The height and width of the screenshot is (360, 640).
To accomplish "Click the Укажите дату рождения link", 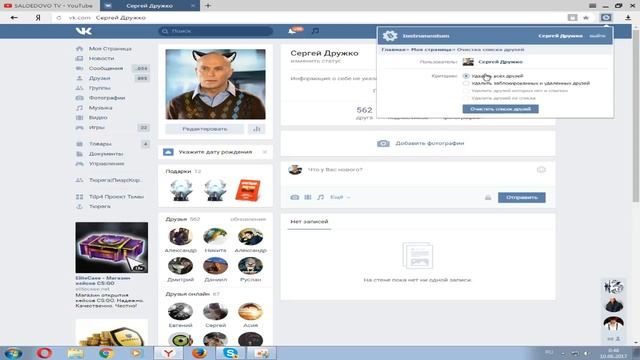I will coord(215,152).
